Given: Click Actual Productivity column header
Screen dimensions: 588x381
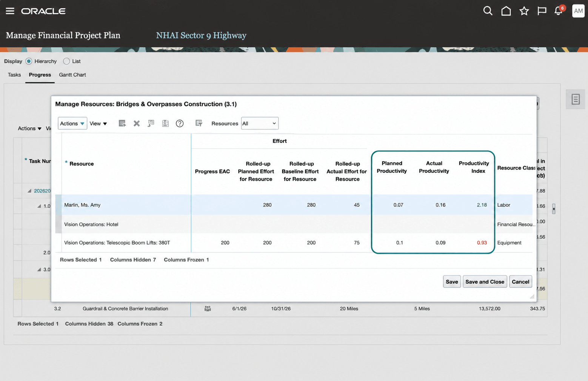Looking at the screenshot, I should point(434,167).
